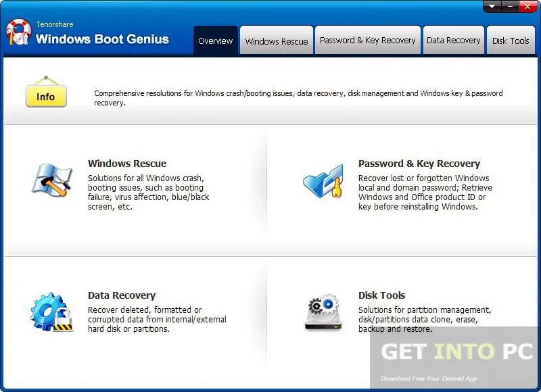Image resolution: width=541 pixels, height=392 pixels.
Task: Click the Disk Tools hard drive icon
Action: click(323, 312)
